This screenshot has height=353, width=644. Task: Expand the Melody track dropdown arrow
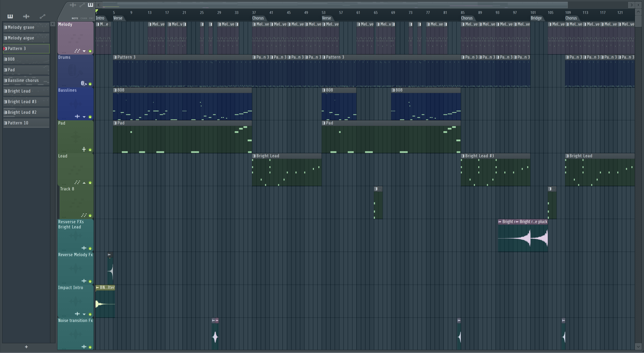click(84, 51)
